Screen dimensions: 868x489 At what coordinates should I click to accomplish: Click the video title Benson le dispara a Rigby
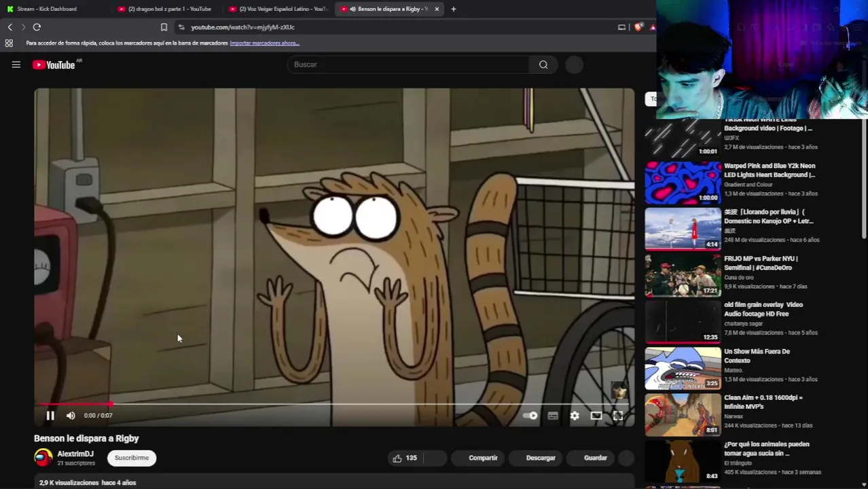[x=86, y=439]
